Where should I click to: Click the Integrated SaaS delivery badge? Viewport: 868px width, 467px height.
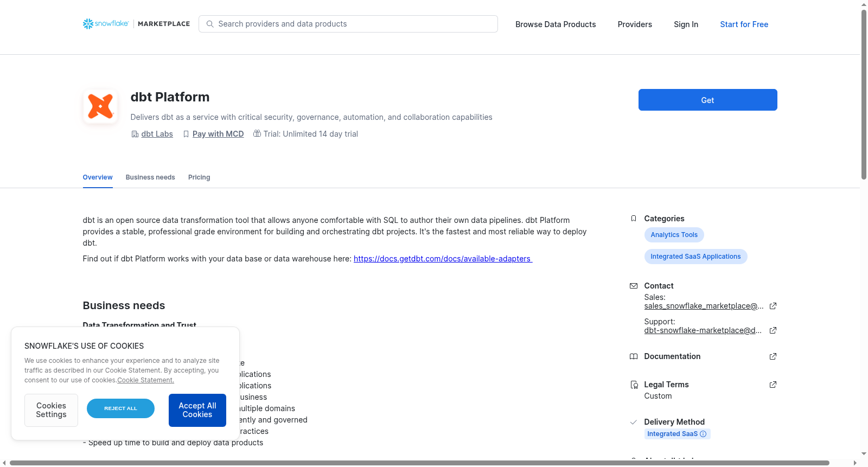[677, 434]
